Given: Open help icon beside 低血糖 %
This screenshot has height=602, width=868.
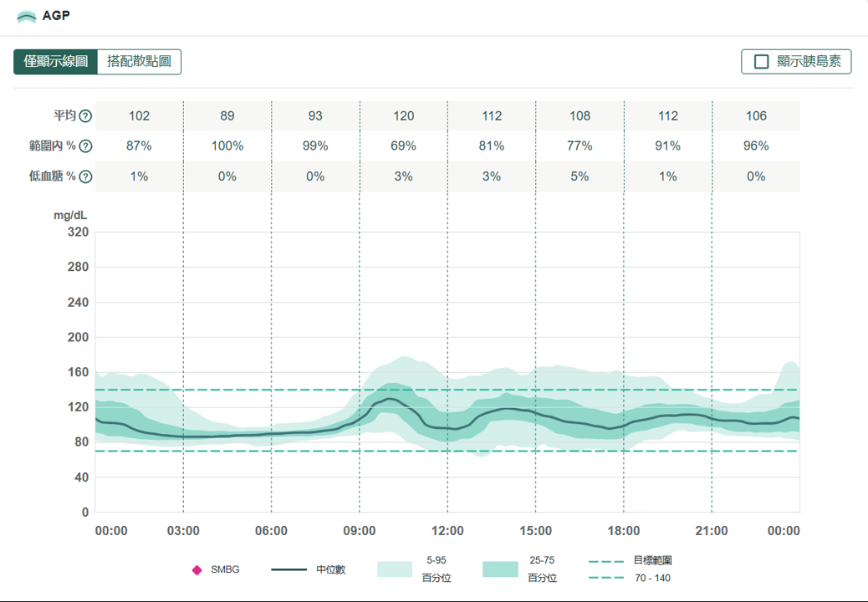Looking at the screenshot, I should (x=85, y=176).
